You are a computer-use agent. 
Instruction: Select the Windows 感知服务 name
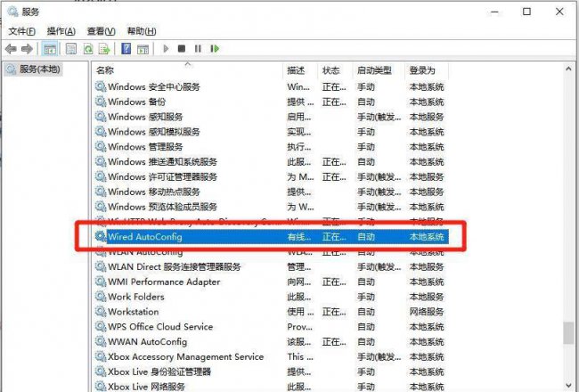[x=145, y=117]
